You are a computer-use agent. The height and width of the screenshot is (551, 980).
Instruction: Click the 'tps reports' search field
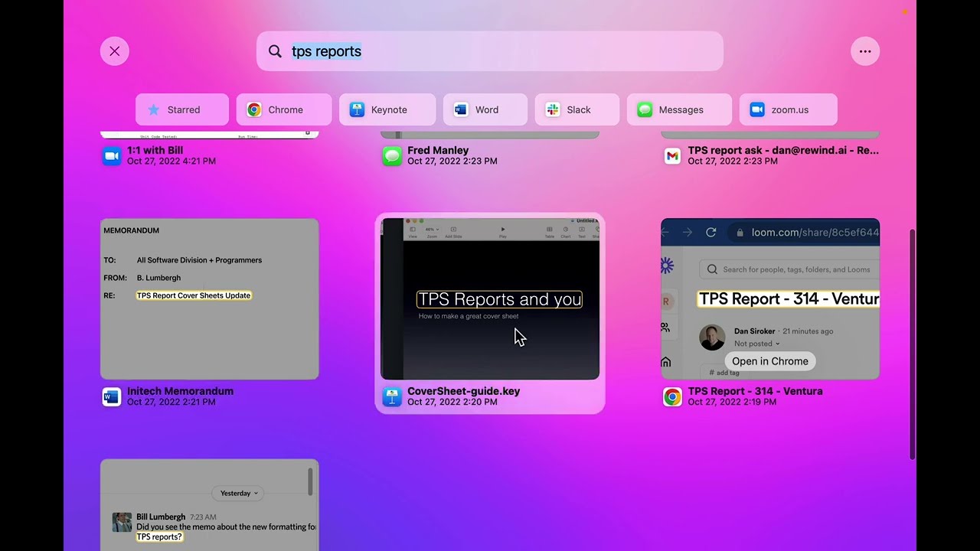(490, 51)
